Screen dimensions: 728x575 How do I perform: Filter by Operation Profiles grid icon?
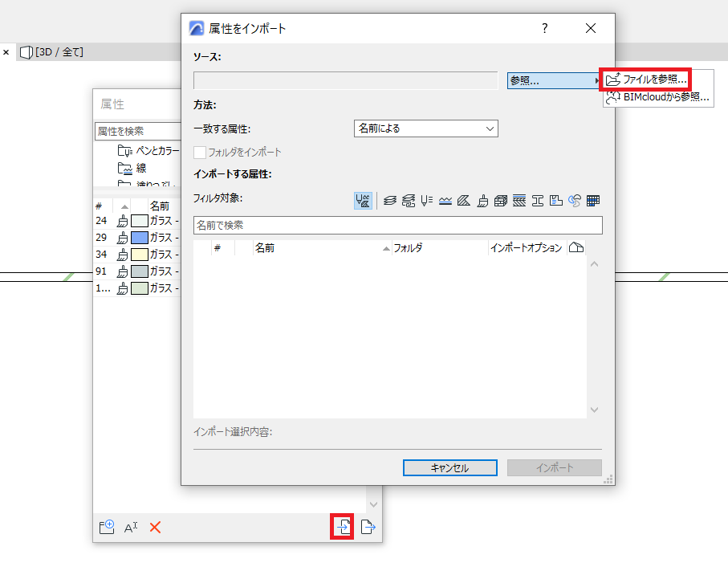click(x=593, y=201)
